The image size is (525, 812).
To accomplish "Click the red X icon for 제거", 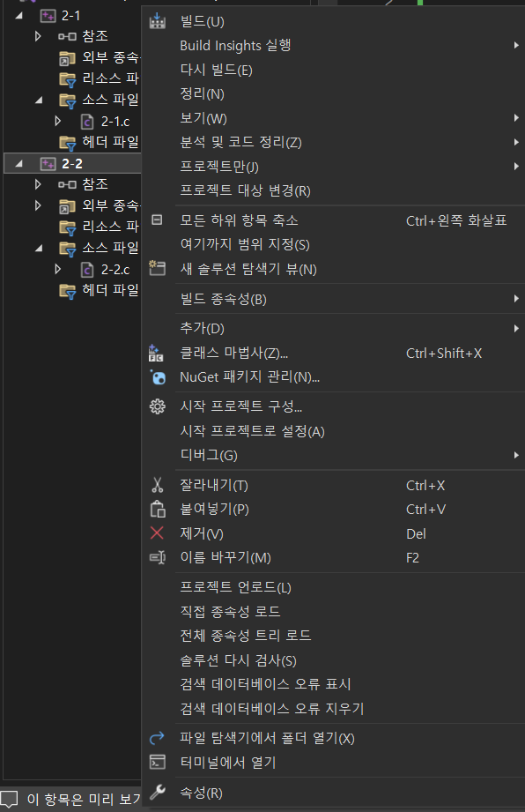I will click(157, 533).
